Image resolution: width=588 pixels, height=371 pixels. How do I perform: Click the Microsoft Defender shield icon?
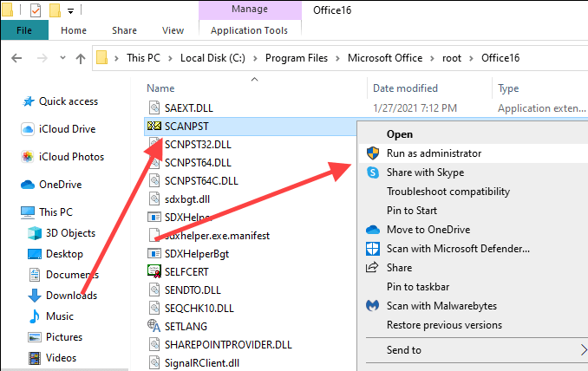[373, 249]
